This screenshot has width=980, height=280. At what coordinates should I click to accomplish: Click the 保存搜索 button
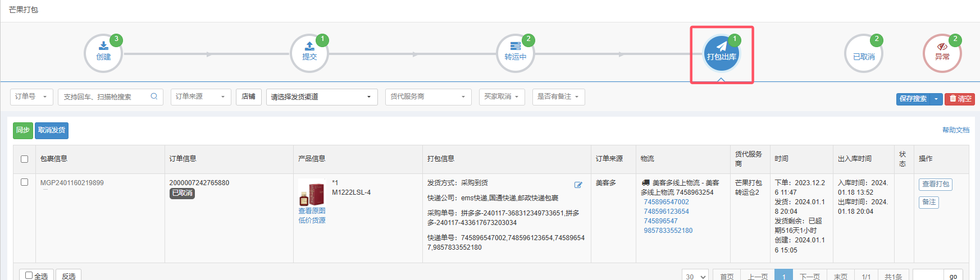point(913,99)
